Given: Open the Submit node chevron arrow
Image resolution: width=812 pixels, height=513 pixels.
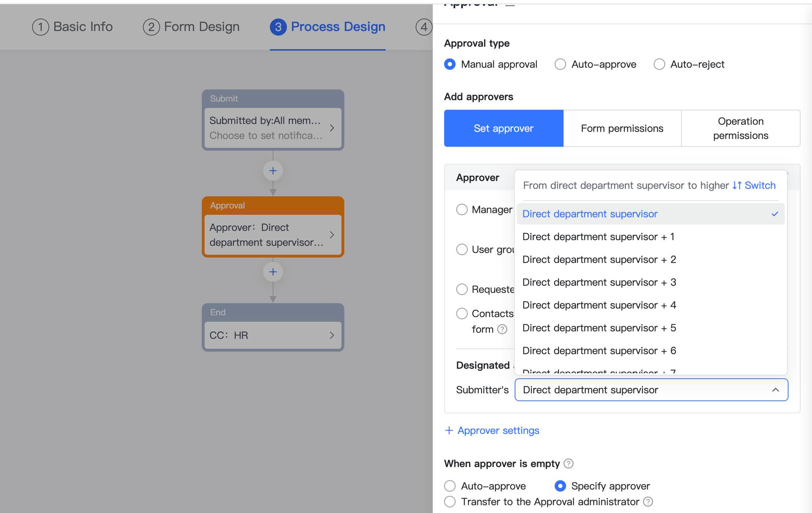Looking at the screenshot, I should click(x=332, y=128).
